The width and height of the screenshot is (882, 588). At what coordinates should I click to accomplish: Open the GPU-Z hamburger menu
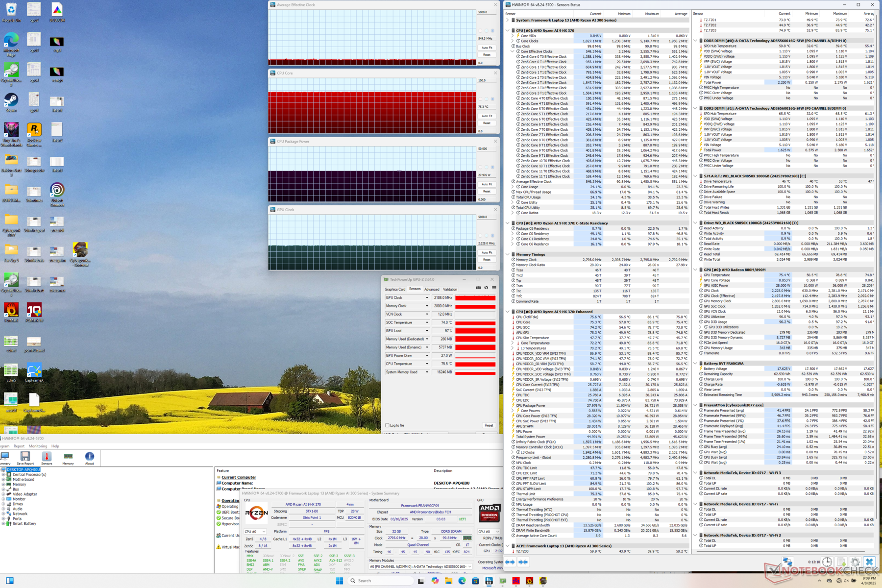point(494,288)
